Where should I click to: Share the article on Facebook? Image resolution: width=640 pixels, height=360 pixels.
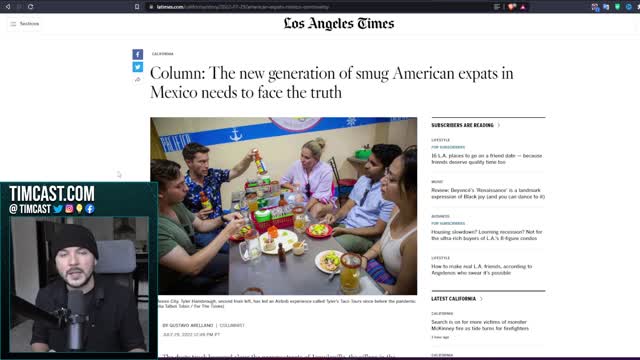pyautogui.click(x=138, y=54)
